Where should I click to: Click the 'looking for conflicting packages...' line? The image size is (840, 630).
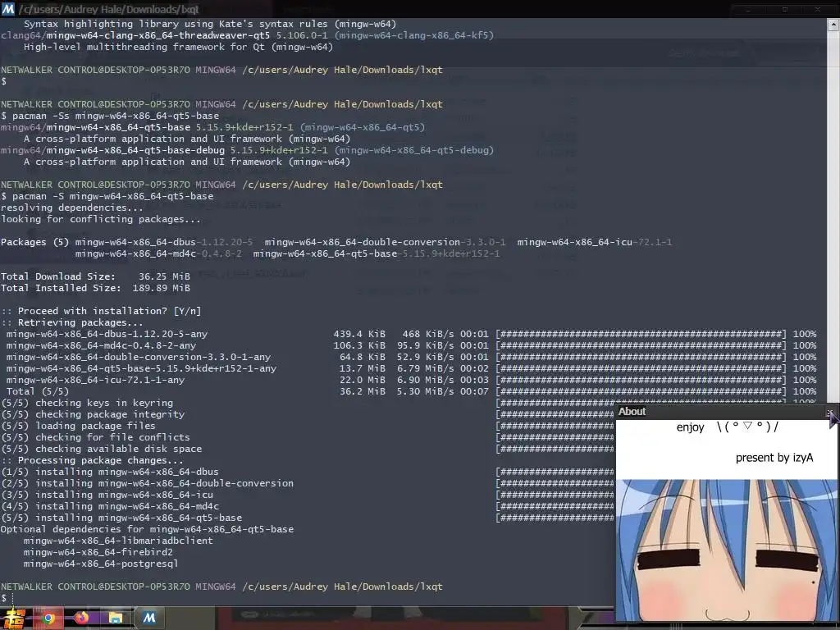coord(101,219)
